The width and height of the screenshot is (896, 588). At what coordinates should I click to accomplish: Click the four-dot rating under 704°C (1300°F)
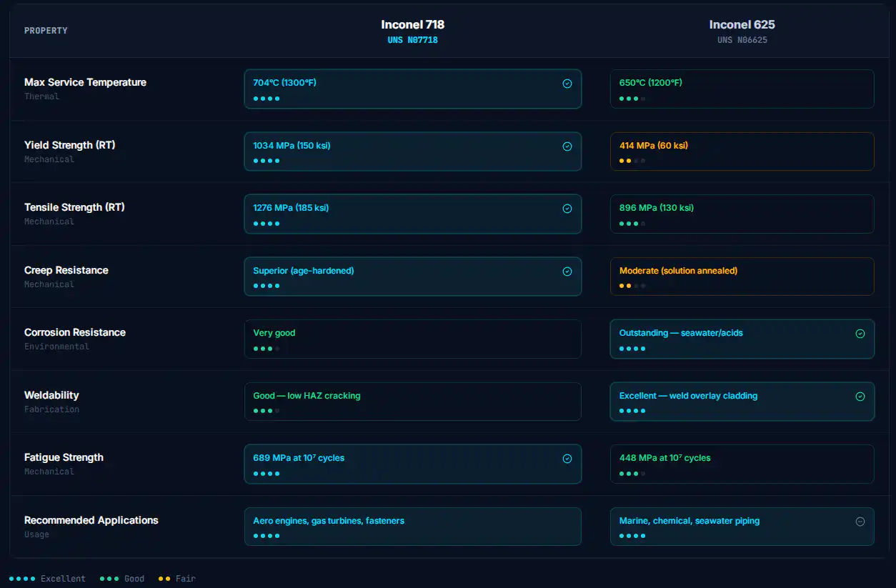(x=267, y=99)
